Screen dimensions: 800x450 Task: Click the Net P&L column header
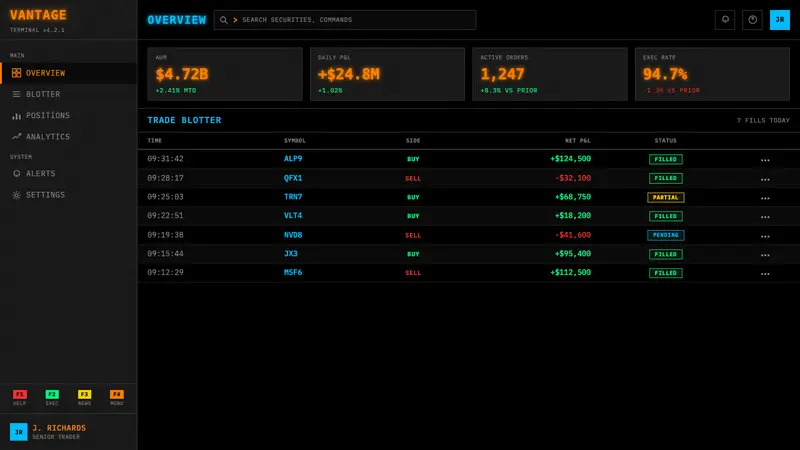578,140
